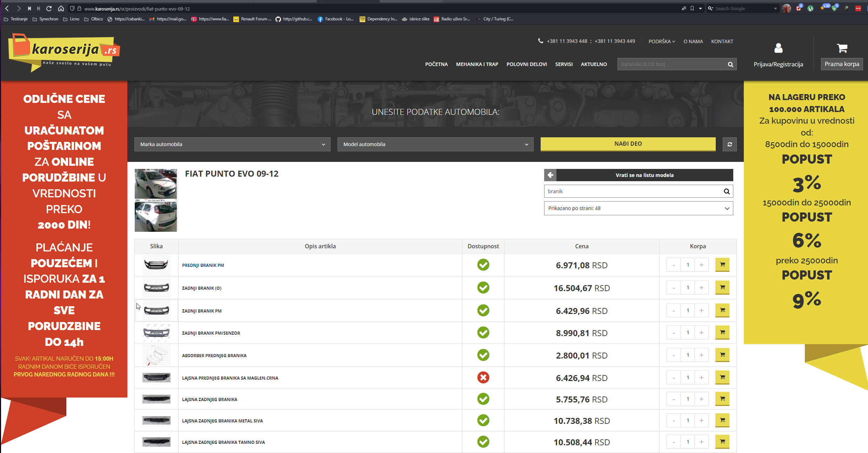Open the github bookmark
Screen dimensions: 868x453
point(294,19)
